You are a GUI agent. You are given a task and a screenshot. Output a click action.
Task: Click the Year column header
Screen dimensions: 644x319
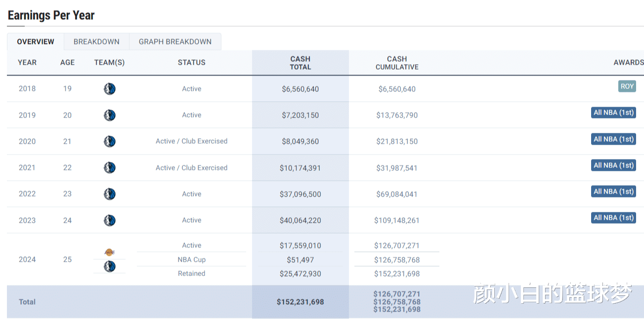pos(27,62)
